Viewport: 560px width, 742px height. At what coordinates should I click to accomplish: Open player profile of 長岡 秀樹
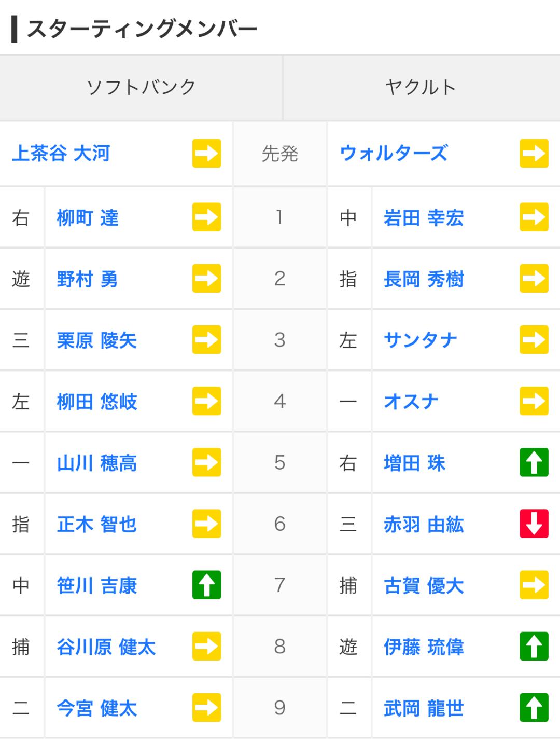pyautogui.click(x=424, y=279)
